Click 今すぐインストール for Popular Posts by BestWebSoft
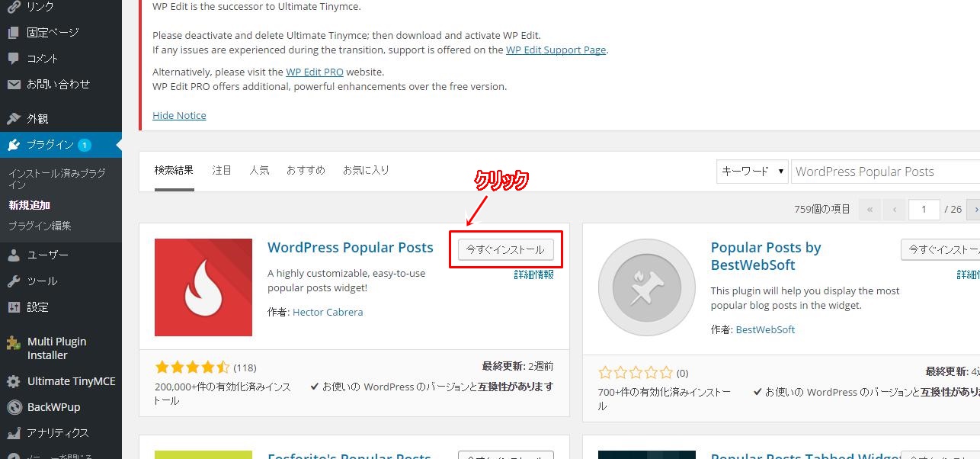This screenshot has width=980, height=459. [940, 250]
